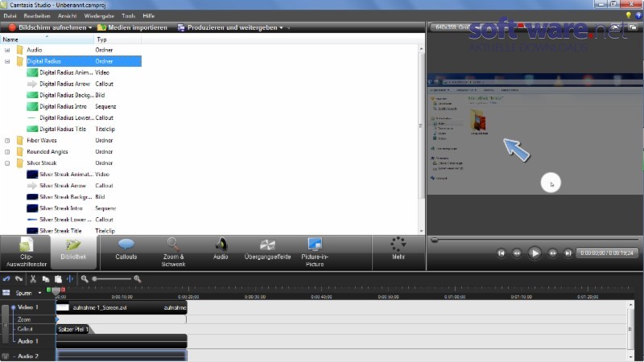Open Produzieren und weitergeben dropdown arrow
The width and height of the screenshot is (644, 362).
coord(281,28)
